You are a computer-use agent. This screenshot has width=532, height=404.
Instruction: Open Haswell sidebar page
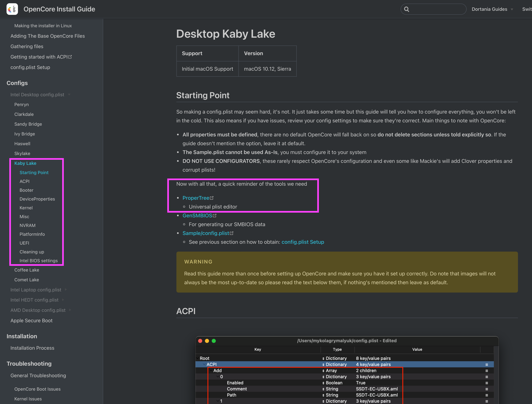(x=22, y=144)
